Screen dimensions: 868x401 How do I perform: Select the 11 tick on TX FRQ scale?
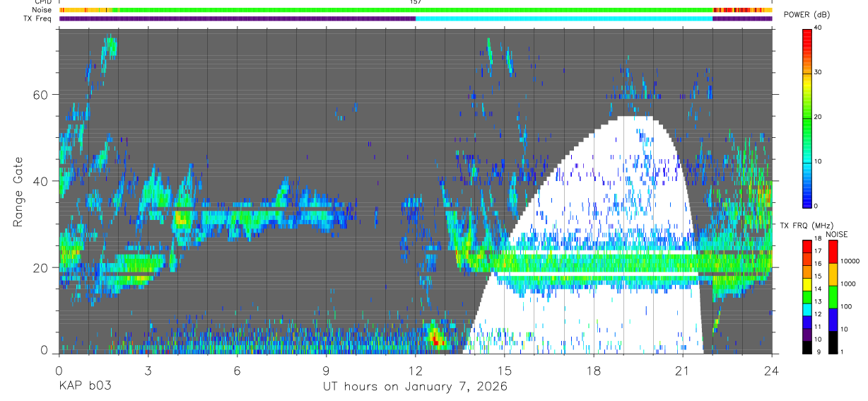[x=817, y=327]
